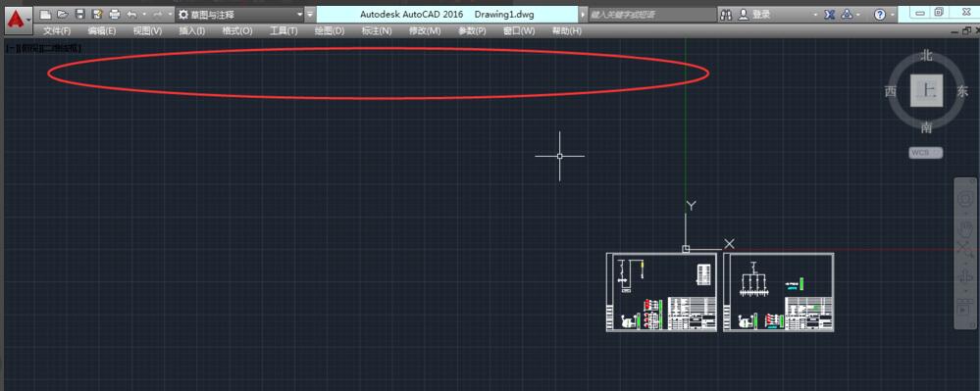Click 东 on the ViewCube compass

point(962,92)
